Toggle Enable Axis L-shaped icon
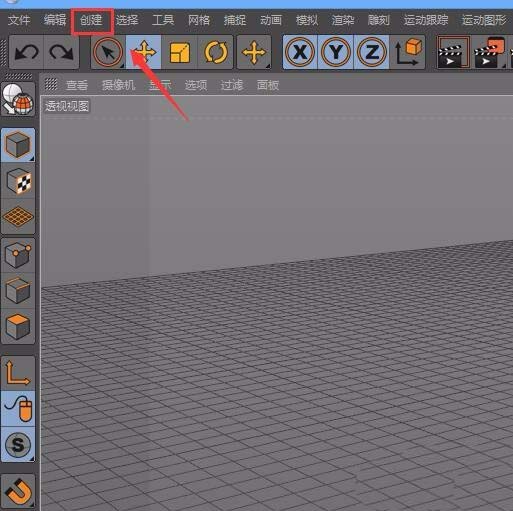Viewport: 513px width, 511px height. [18, 373]
